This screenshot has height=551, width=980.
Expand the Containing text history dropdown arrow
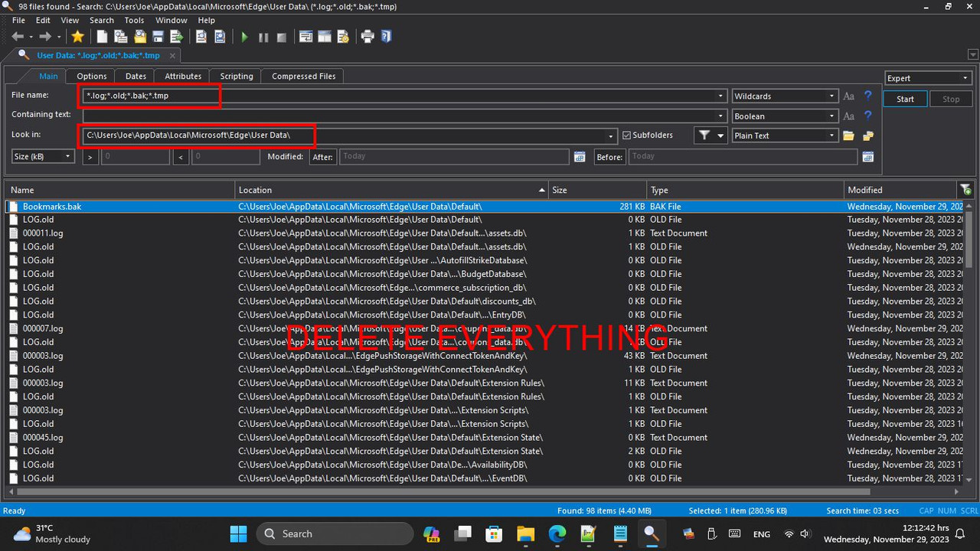(720, 116)
